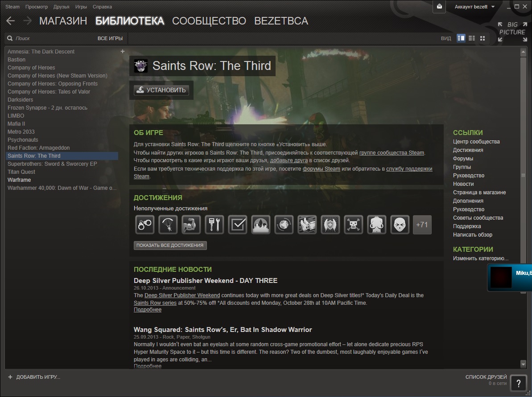Launch Big Picture mode
Screen dimensions: 532x397
(x=512, y=32)
